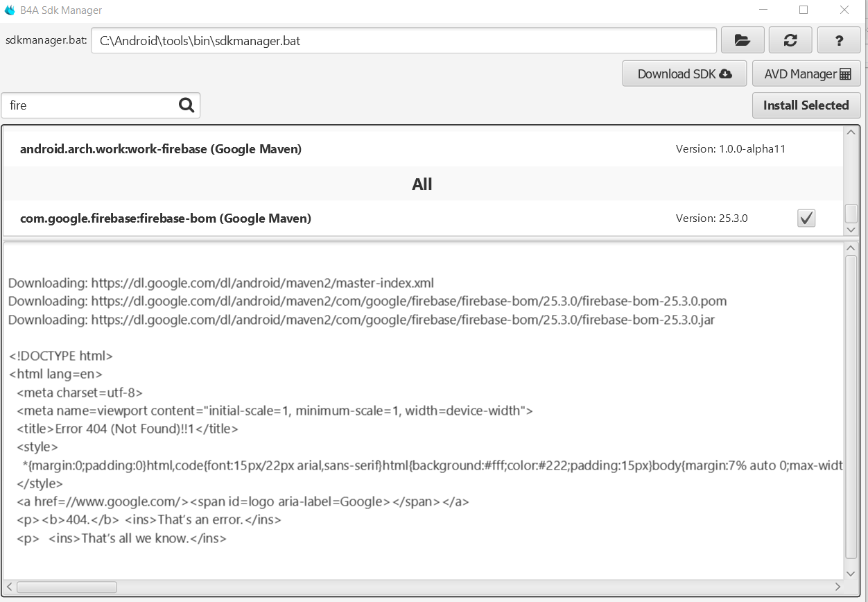Viewport: 868px width, 602px height.
Task: Click the B4A Sdk Manager flame icon
Action: (10, 10)
